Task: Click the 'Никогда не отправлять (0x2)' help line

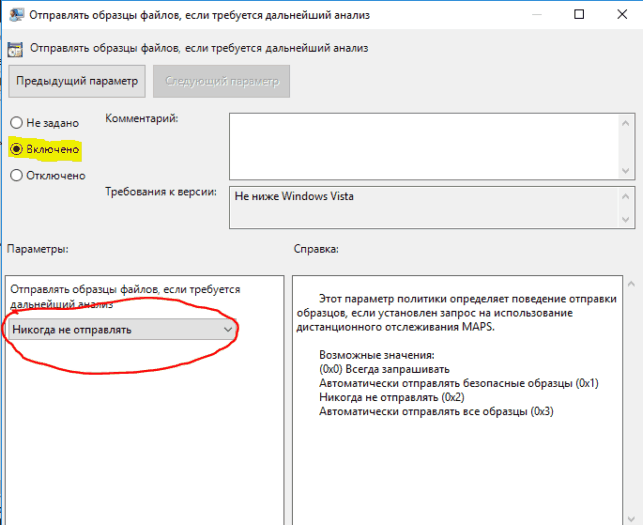Action: (392, 397)
